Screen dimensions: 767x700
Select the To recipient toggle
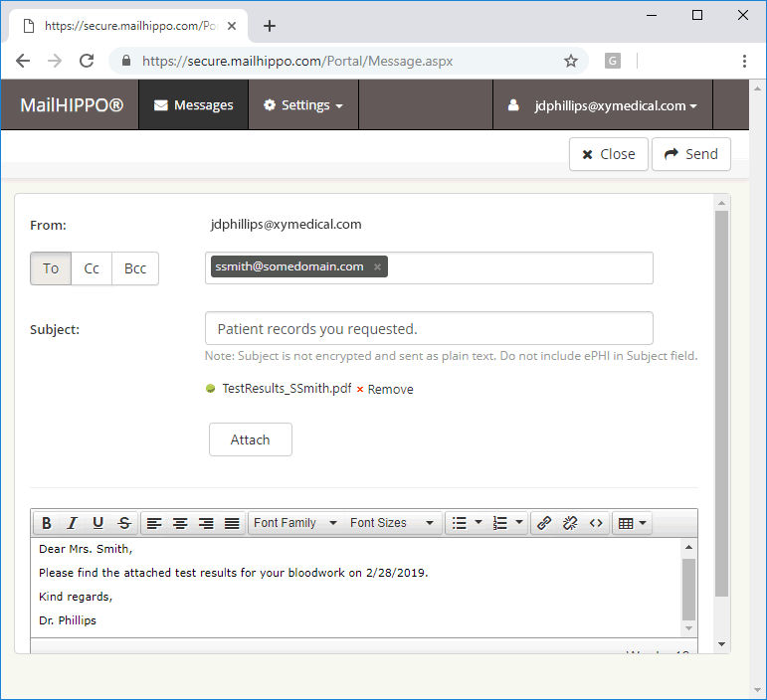51,268
